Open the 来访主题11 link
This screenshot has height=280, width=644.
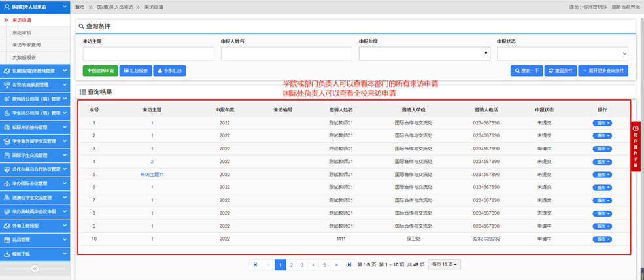[152, 175]
